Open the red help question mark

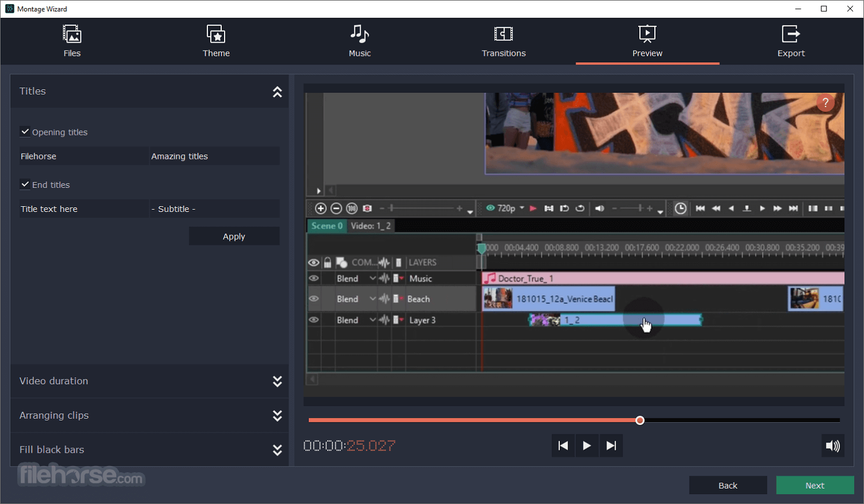[x=825, y=103]
